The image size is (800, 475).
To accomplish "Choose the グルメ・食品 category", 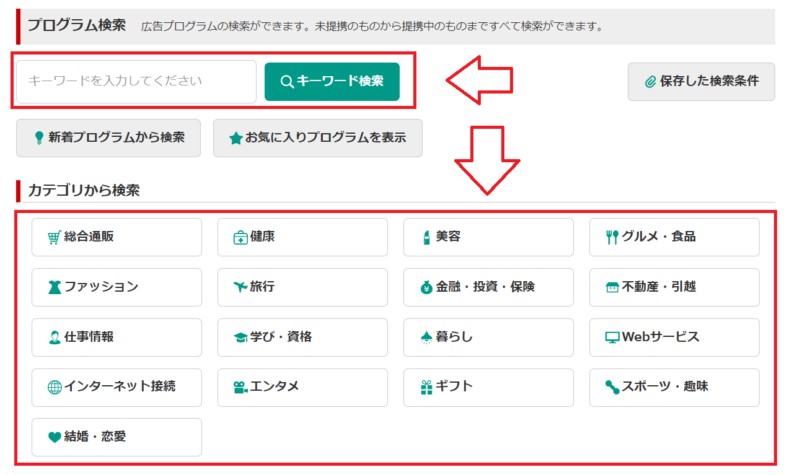I will pyautogui.click(x=674, y=237).
